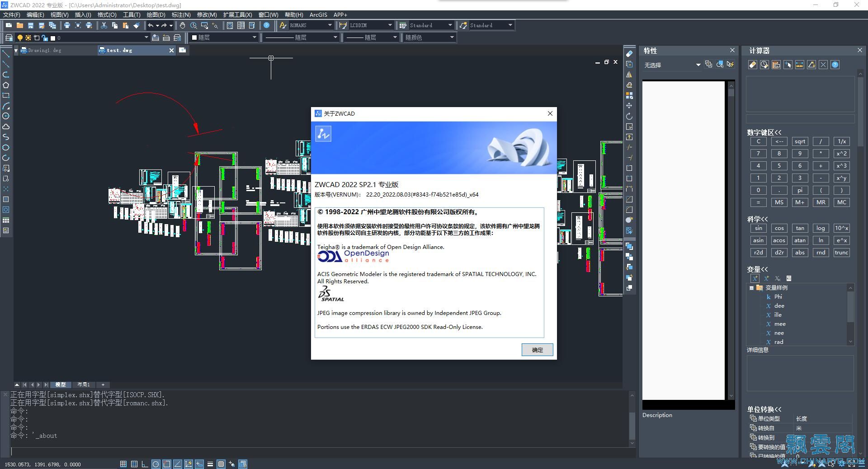Select the Circle draw tool
Screen dimensions: 868x469
click(x=6, y=116)
